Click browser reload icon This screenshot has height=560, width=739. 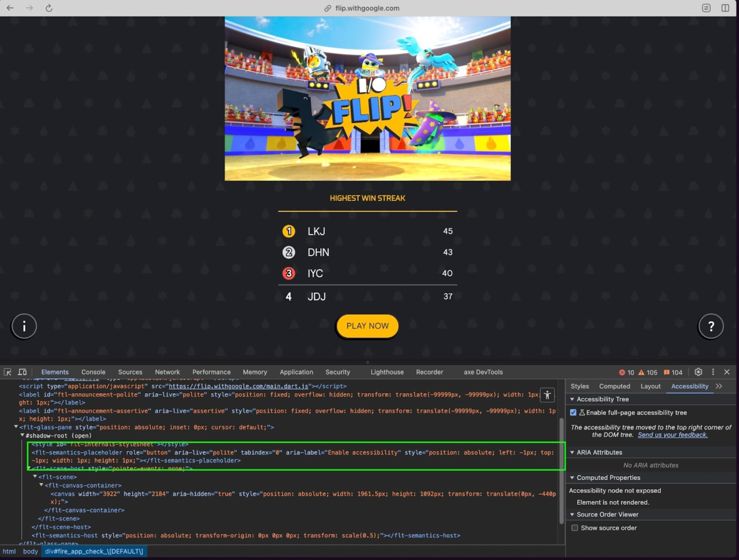coord(49,8)
